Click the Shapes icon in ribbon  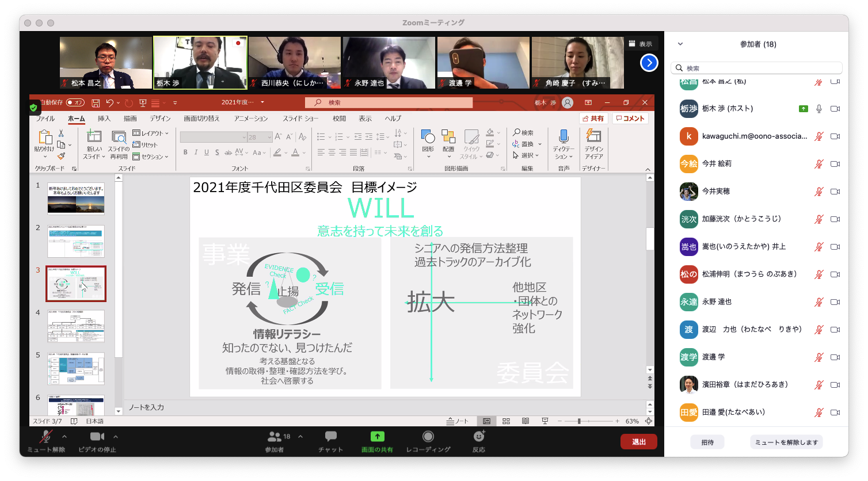pos(428,137)
